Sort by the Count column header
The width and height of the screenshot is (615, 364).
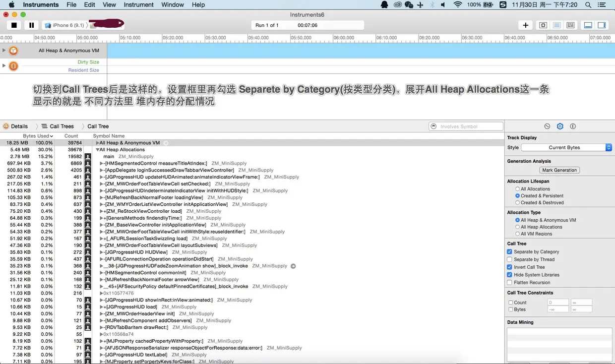coord(71,136)
